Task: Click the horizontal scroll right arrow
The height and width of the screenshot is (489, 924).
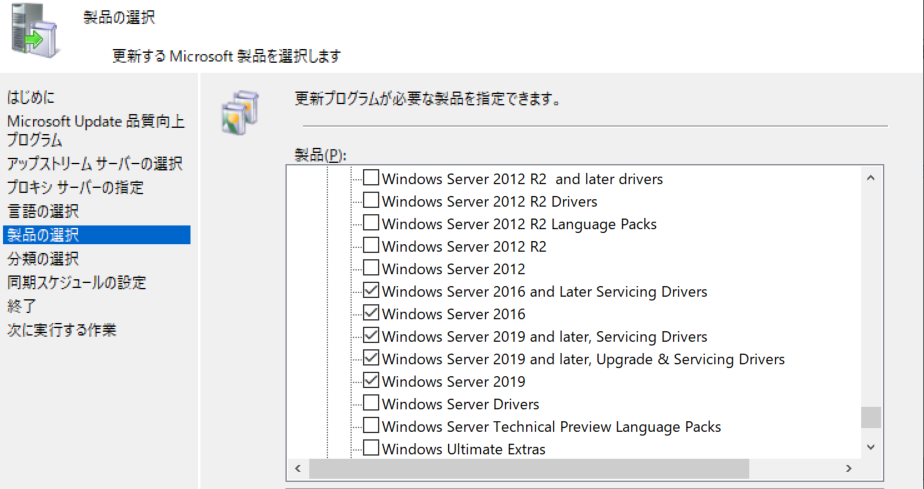Action: tap(849, 469)
